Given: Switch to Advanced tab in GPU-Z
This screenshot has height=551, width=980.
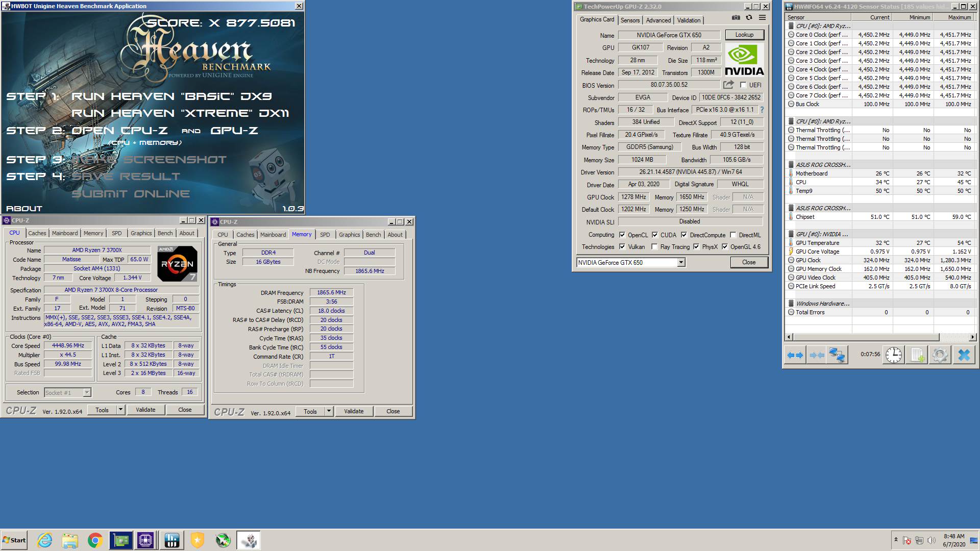Looking at the screenshot, I should click(x=658, y=20).
